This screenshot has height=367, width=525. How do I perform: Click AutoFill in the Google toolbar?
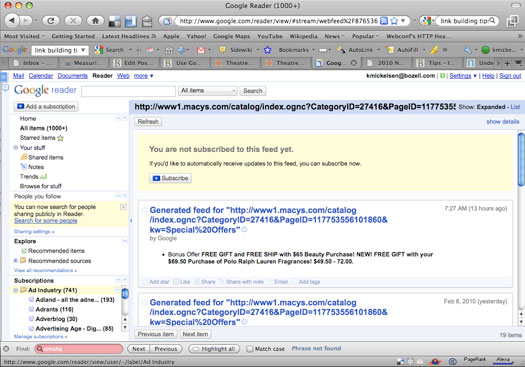tap(402, 50)
